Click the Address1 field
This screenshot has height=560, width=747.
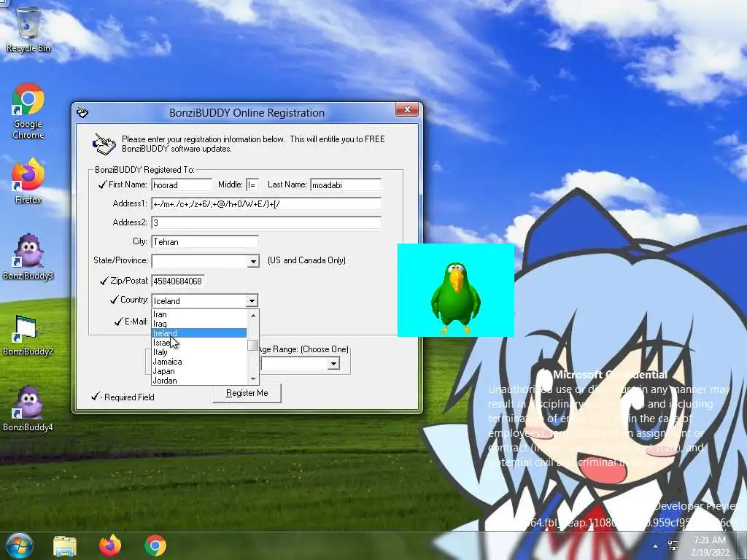pyautogui.click(x=266, y=204)
